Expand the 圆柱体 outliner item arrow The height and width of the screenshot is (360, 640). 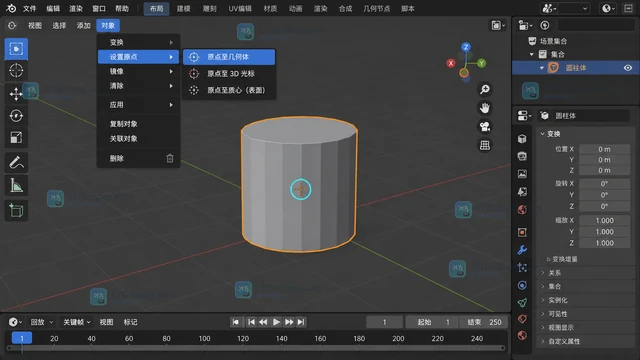pyautogui.click(x=542, y=68)
